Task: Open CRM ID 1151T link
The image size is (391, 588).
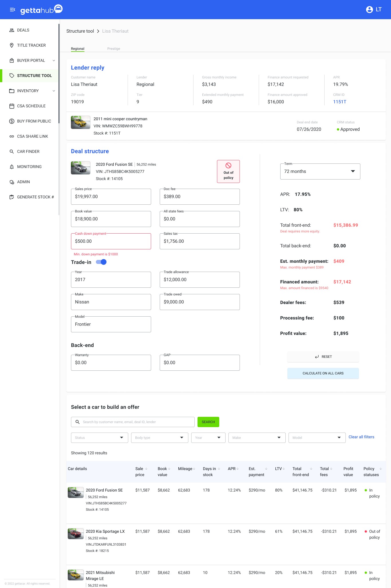Action: tap(339, 102)
